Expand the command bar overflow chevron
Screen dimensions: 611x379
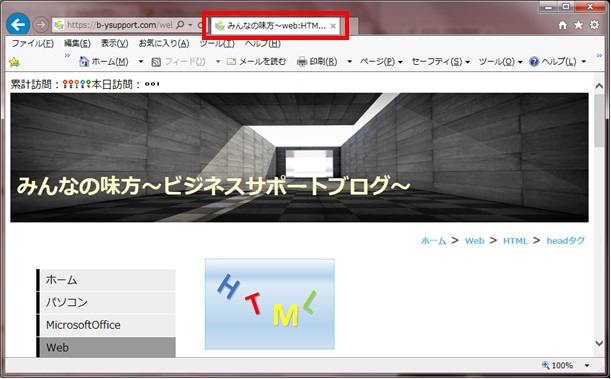tap(599, 55)
